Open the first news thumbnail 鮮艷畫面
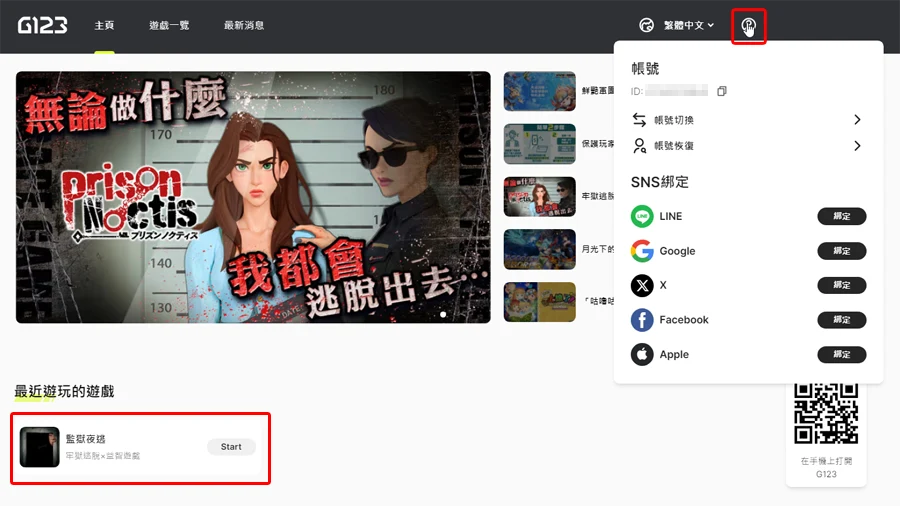 (x=540, y=91)
